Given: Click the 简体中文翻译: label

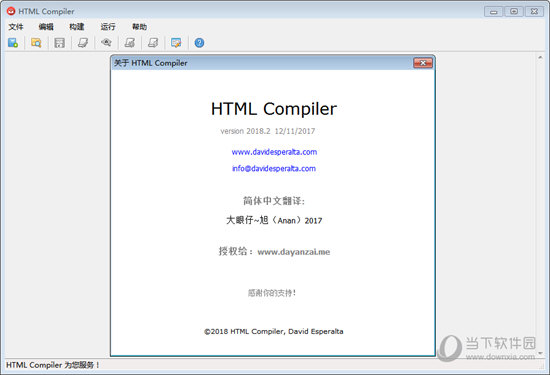Looking at the screenshot, I should tap(274, 201).
